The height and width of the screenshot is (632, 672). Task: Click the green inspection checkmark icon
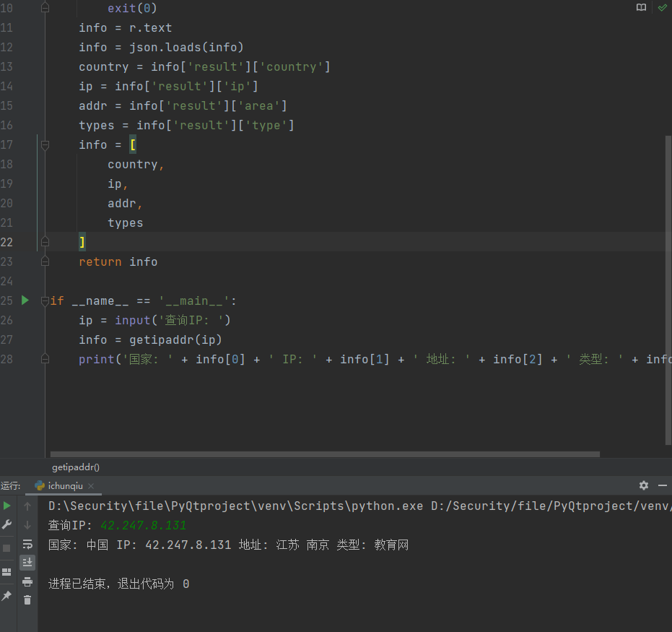point(662,7)
